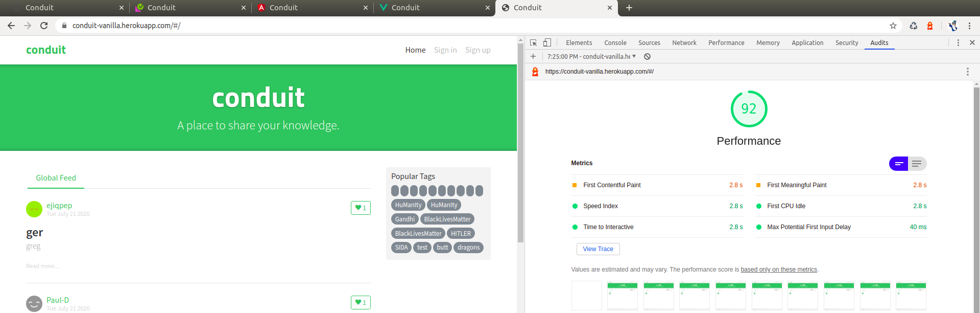
Task: Switch metrics to the expanded view
Action: pyautogui.click(x=917, y=164)
